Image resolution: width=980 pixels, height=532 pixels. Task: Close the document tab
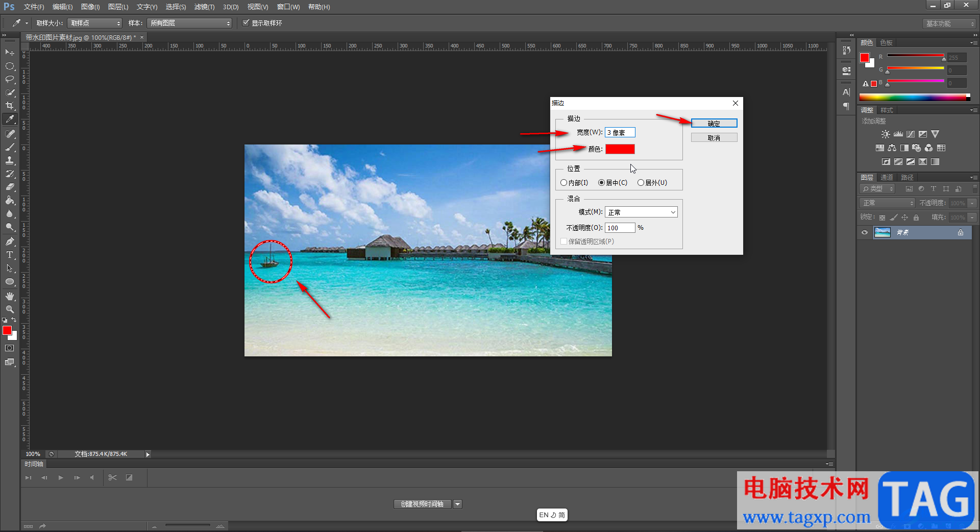pos(142,37)
